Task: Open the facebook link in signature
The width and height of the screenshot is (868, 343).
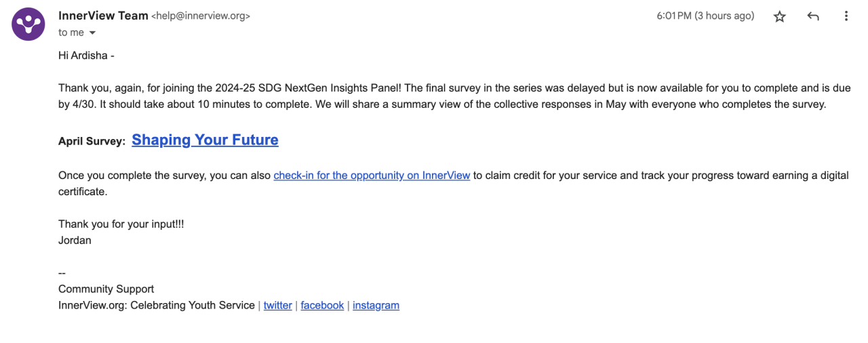Action: pyautogui.click(x=322, y=306)
